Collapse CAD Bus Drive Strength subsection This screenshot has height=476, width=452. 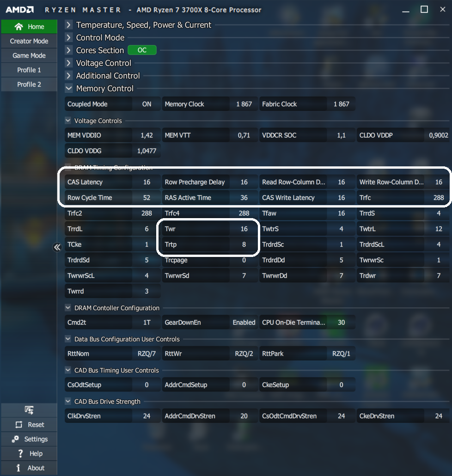click(68, 401)
